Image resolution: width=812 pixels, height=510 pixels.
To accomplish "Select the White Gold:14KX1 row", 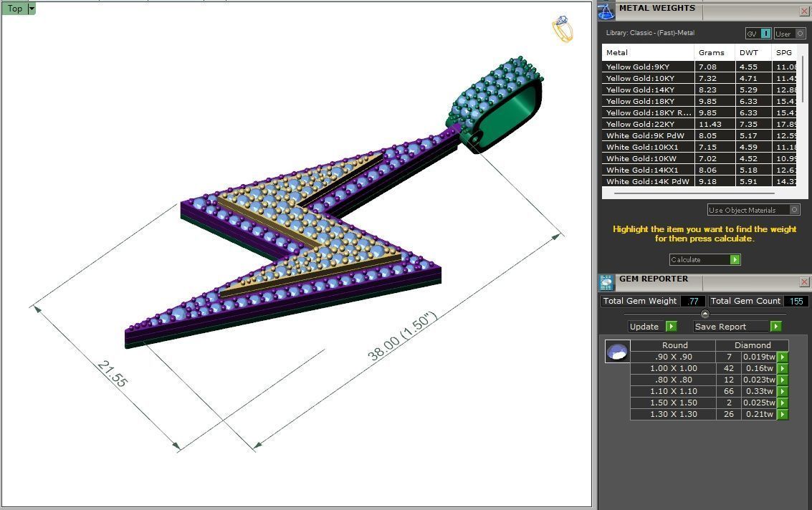I will click(x=699, y=170).
